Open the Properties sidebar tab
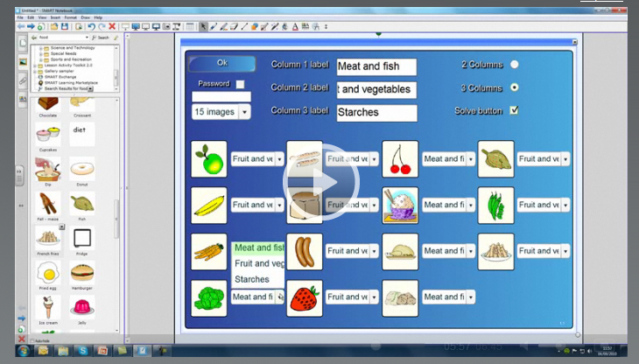This screenshot has width=639, height=364. click(x=23, y=98)
